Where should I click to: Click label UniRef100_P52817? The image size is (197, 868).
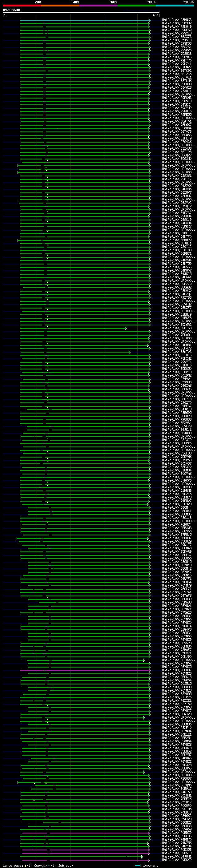coord(177,802)
